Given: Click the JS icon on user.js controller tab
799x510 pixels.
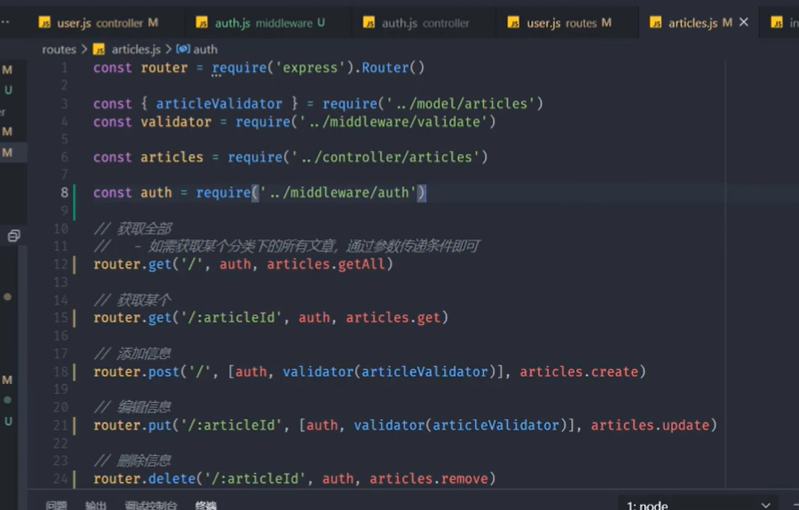Looking at the screenshot, I should click(44, 23).
